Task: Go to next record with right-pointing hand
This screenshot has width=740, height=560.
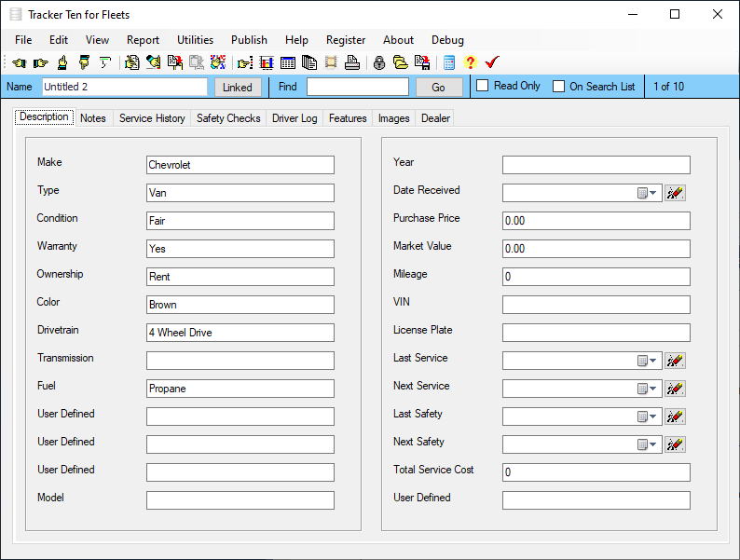Action: point(40,62)
